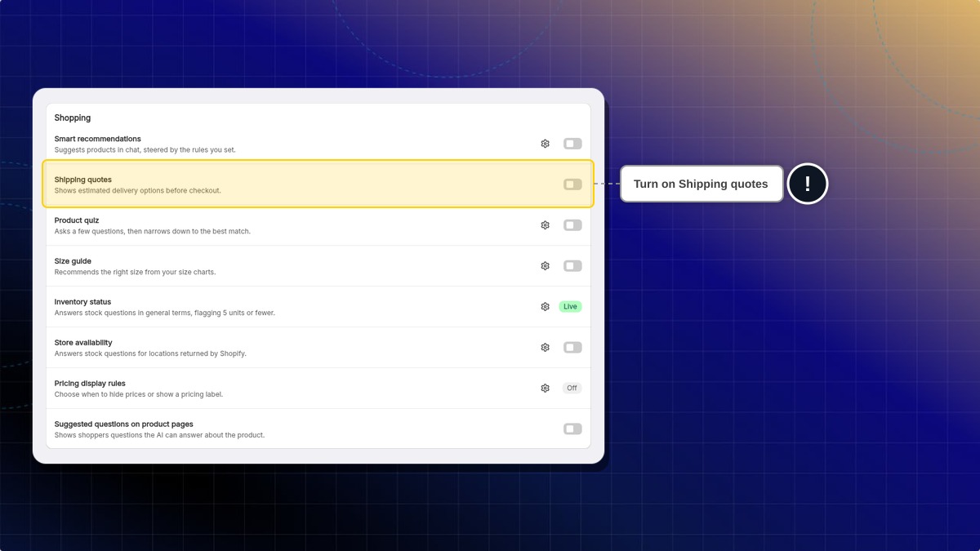The height and width of the screenshot is (551, 980).
Task: Click 'Choose when to hide prices' description
Action: pyautogui.click(x=139, y=395)
